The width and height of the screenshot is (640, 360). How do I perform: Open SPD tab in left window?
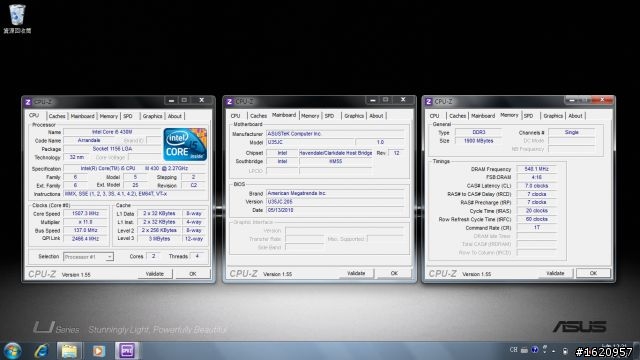click(x=128, y=116)
